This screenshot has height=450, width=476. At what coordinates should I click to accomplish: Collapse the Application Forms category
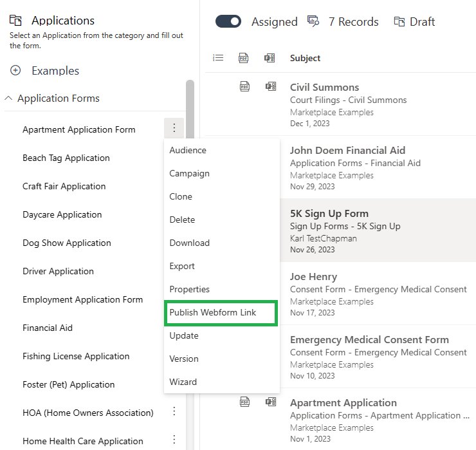click(8, 98)
